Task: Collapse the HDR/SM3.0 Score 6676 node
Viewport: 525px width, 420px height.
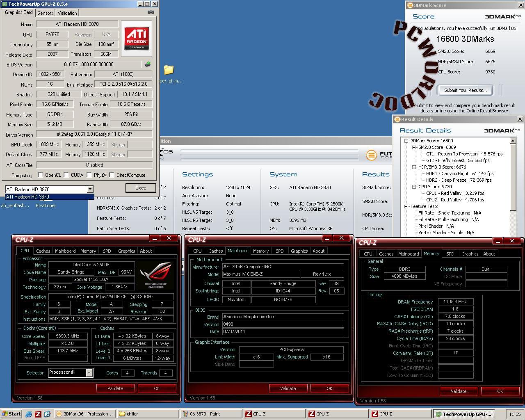Action: tap(414, 167)
